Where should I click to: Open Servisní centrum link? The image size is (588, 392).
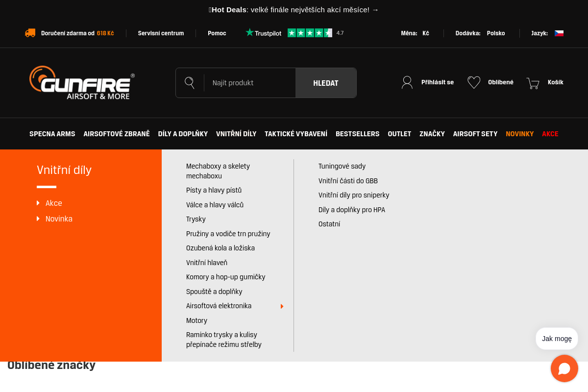tap(161, 33)
